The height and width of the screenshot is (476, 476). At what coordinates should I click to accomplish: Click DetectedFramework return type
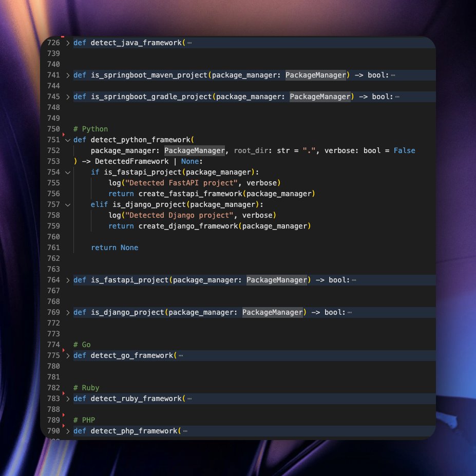tap(132, 161)
